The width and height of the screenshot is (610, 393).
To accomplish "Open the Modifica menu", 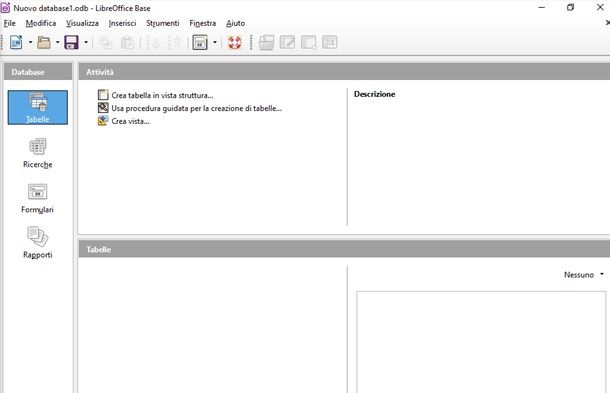I will click(41, 23).
